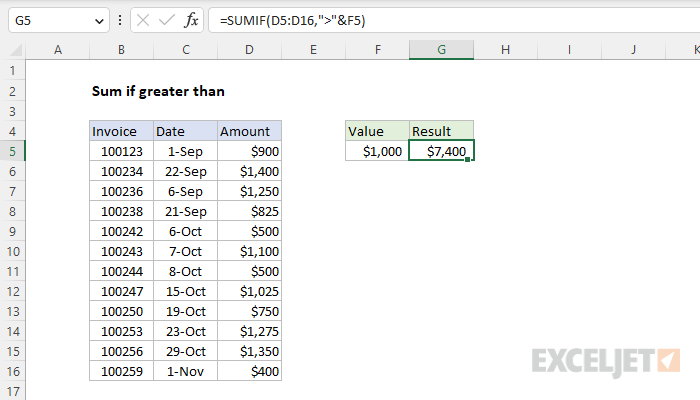Select column D header
The height and width of the screenshot is (400, 700).
pos(249,50)
